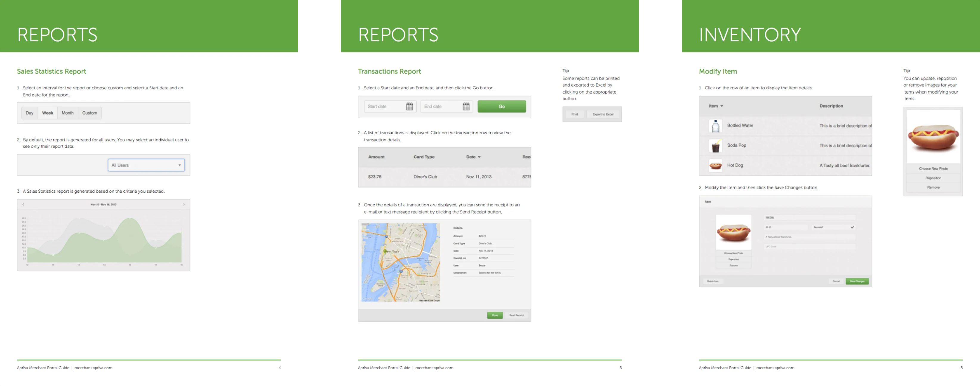The image size is (980, 386).
Task: Sort by the Date column arrow
Action: tap(479, 157)
